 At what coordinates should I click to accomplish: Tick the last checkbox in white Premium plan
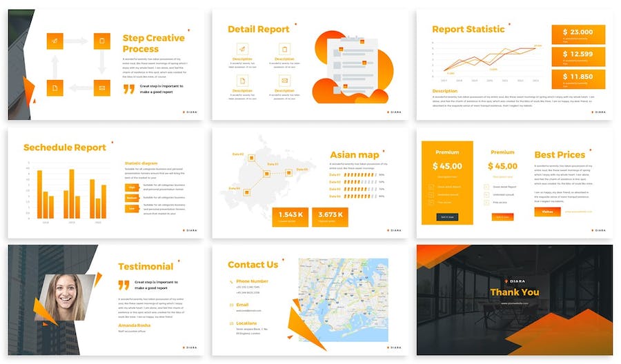point(486,202)
